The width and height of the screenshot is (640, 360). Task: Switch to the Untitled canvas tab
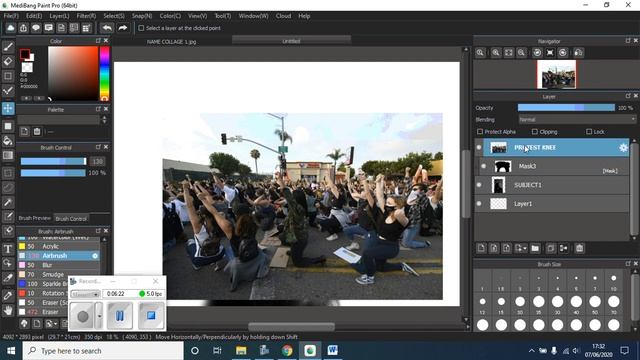pyautogui.click(x=291, y=41)
